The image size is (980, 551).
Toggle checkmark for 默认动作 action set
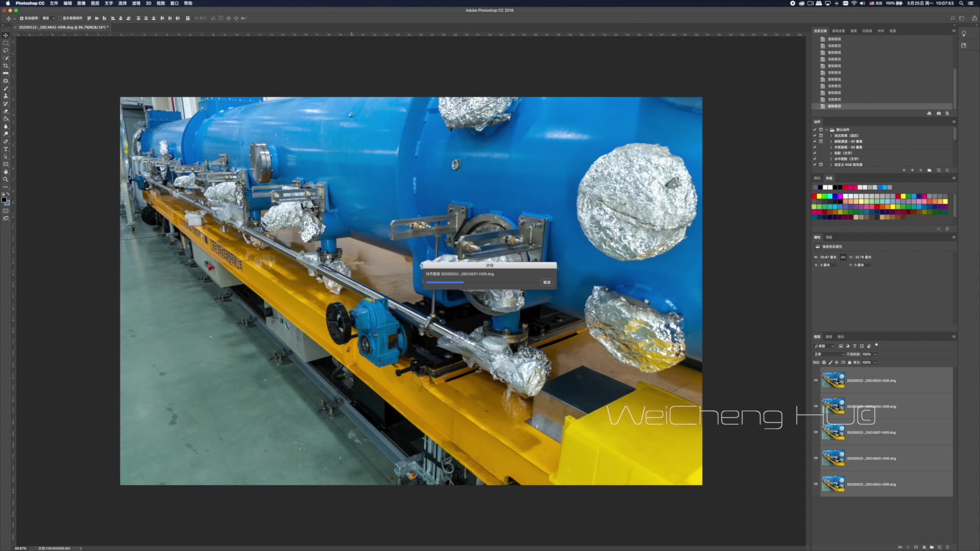pos(815,130)
